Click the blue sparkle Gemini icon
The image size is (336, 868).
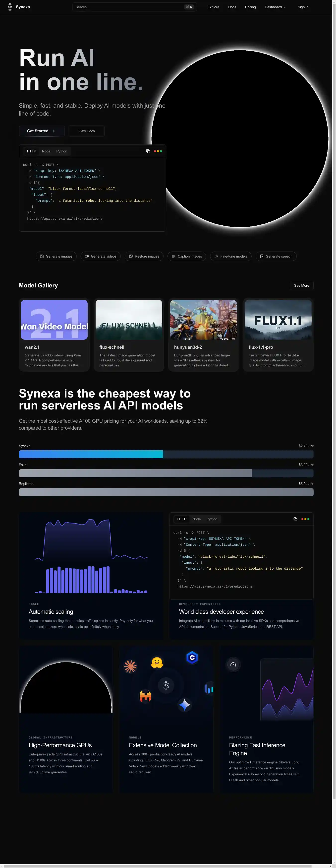pos(184,705)
